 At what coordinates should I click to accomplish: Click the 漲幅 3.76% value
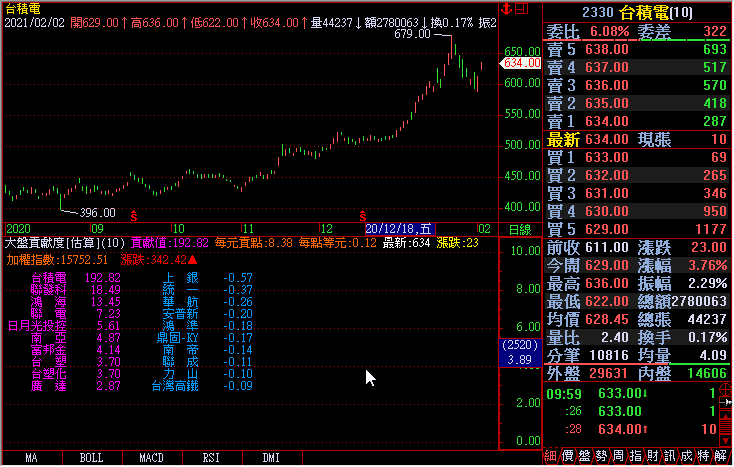pyautogui.click(x=707, y=266)
